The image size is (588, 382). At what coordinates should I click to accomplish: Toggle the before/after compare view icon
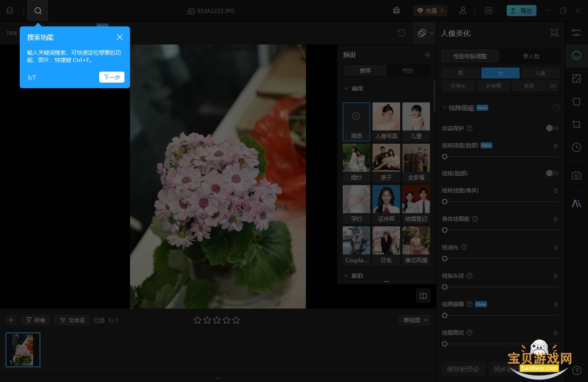click(423, 296)
